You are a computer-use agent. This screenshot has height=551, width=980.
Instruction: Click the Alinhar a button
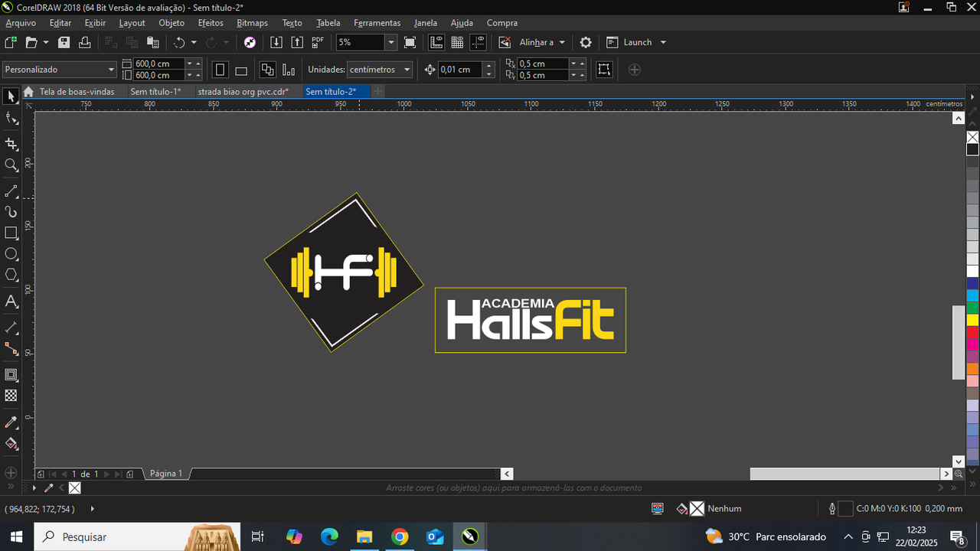tap(541, 42)
